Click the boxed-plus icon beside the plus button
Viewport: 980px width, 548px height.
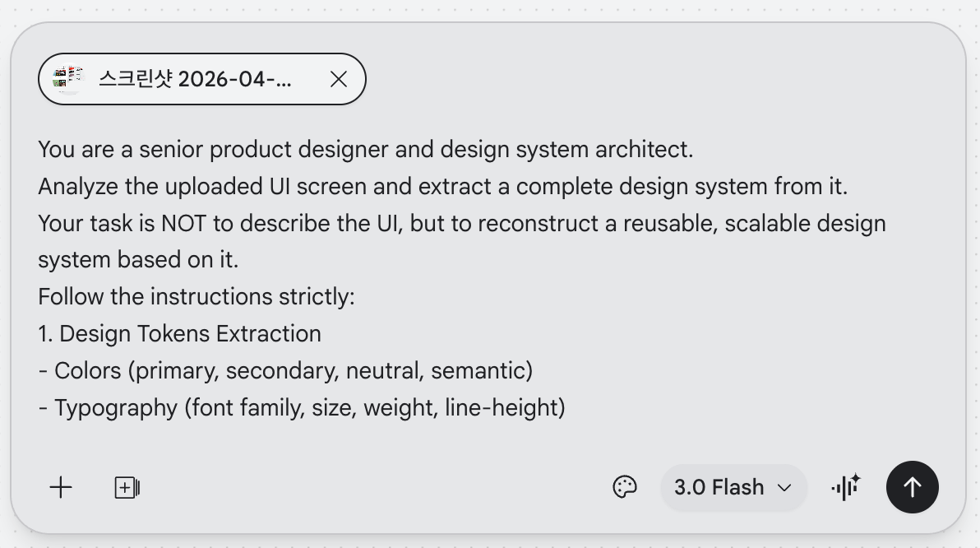127,488
